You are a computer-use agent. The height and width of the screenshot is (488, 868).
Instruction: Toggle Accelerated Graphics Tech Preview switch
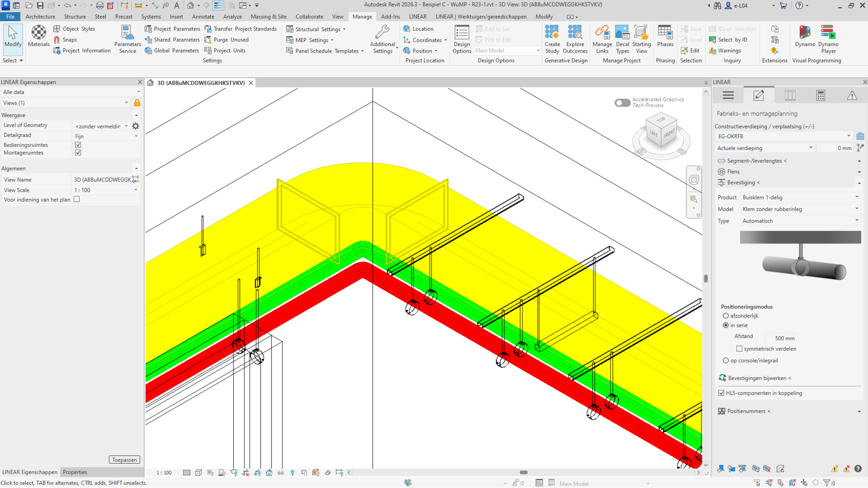[x=622, y=102]
